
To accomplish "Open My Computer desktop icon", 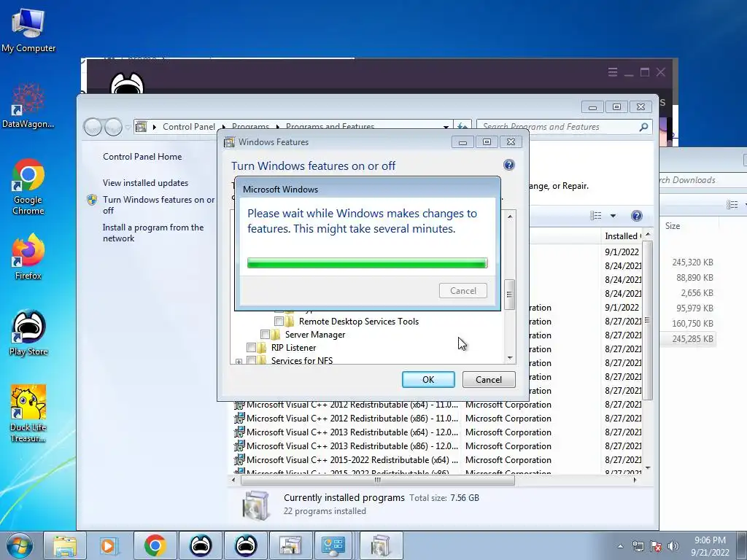I will point(28,31).
